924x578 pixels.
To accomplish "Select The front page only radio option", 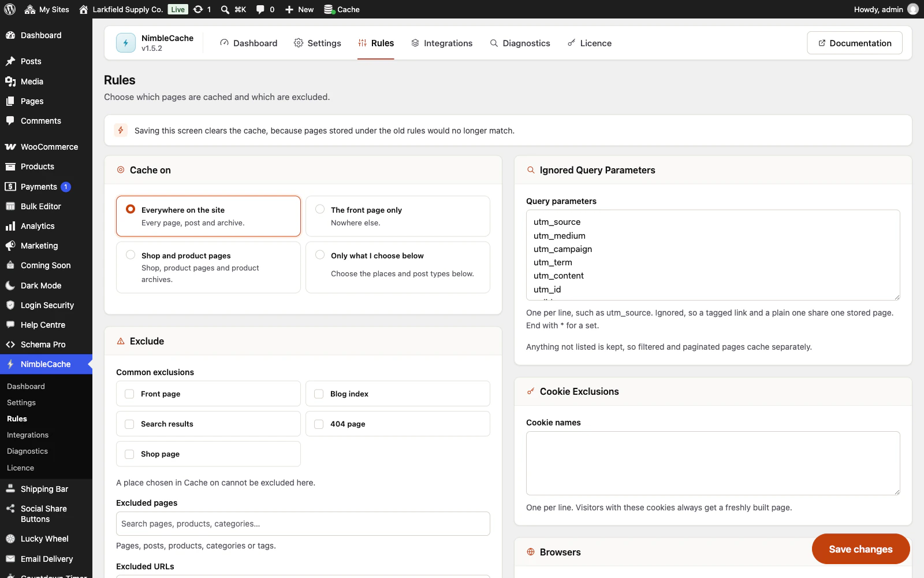I will click(x=398, y=216).
